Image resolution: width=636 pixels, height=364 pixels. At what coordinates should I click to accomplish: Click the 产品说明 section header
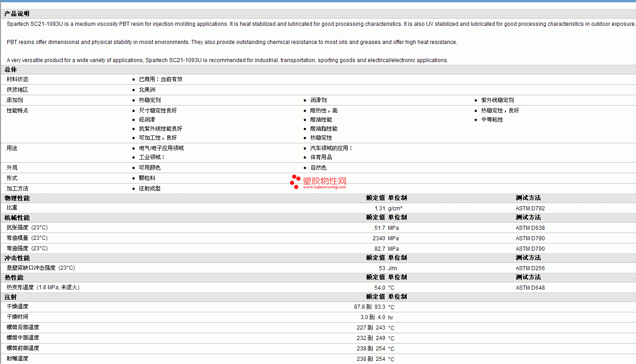pos(17,14)
